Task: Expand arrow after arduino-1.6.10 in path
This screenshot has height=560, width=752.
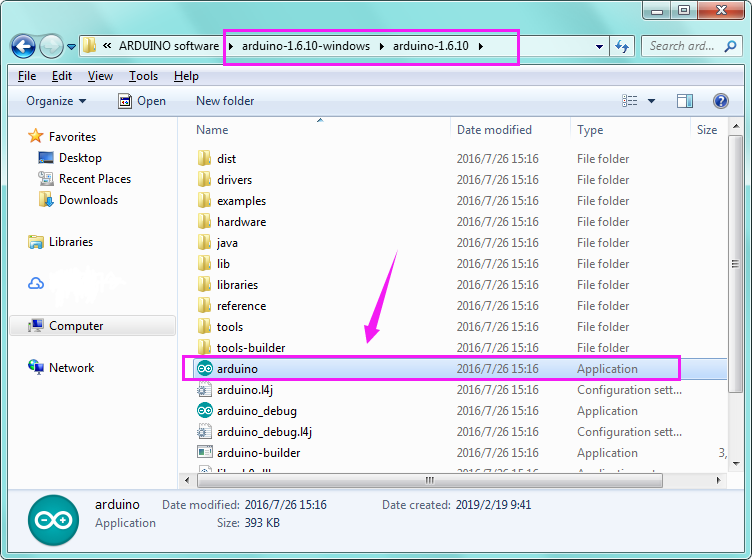Action: pos(481,47)
